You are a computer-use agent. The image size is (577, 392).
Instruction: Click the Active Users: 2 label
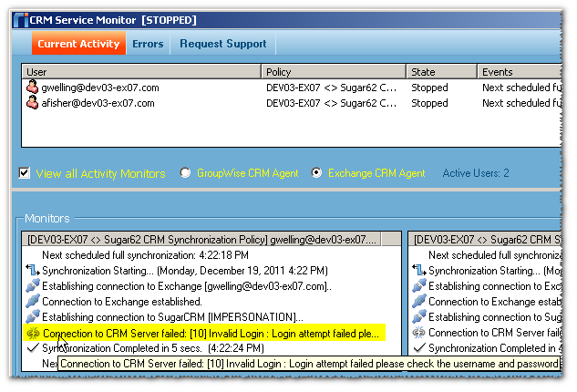[x=476, y=173]
